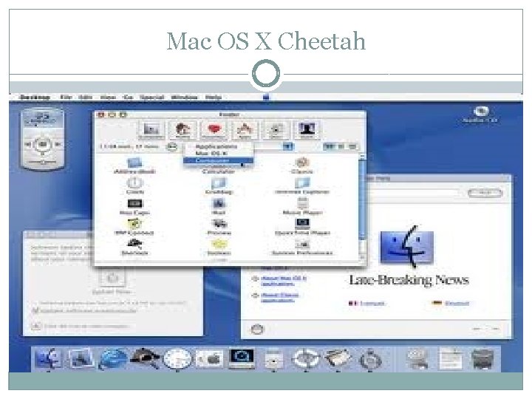Open Apps icon in the Finder toolbar
This screenshot has width=532, height=399.
245,129
